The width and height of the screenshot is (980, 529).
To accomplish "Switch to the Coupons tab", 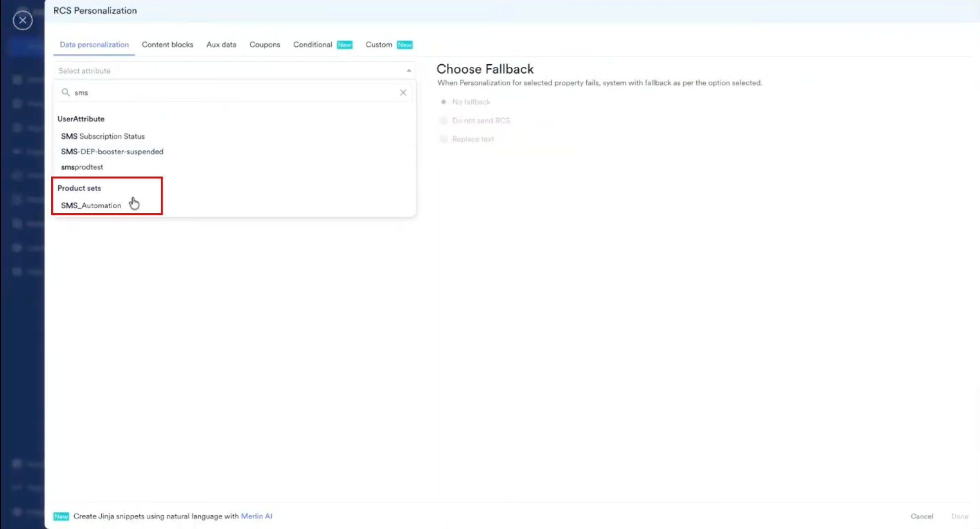I will (x=265, y=44).
